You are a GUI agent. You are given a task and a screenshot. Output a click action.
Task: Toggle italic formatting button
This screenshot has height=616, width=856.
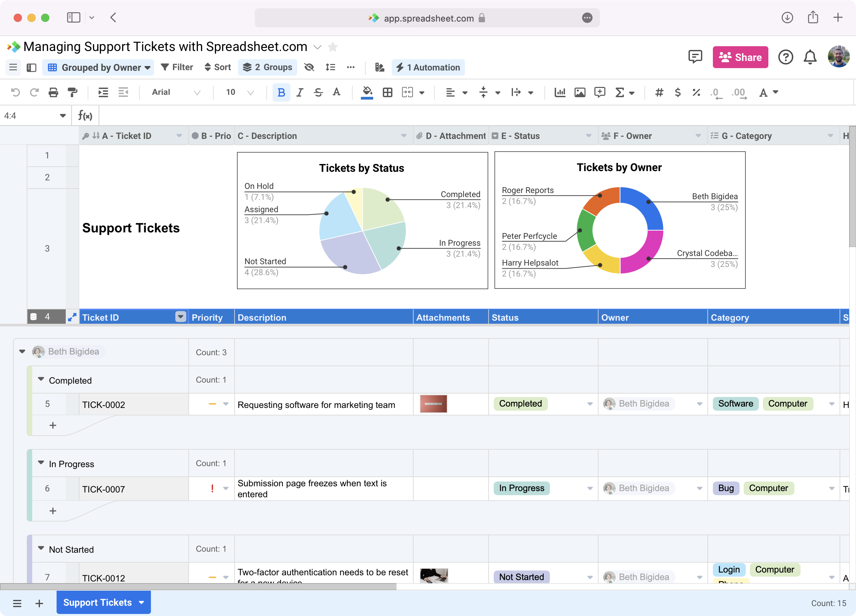click(x=299, y=92)
